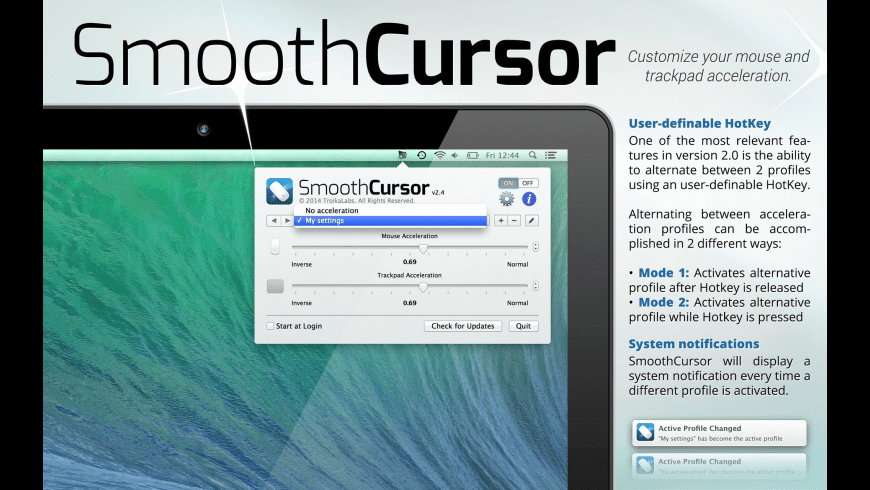Click the Mode 2: label
Viewport: 870px width, 490px height.
(664, 302)
